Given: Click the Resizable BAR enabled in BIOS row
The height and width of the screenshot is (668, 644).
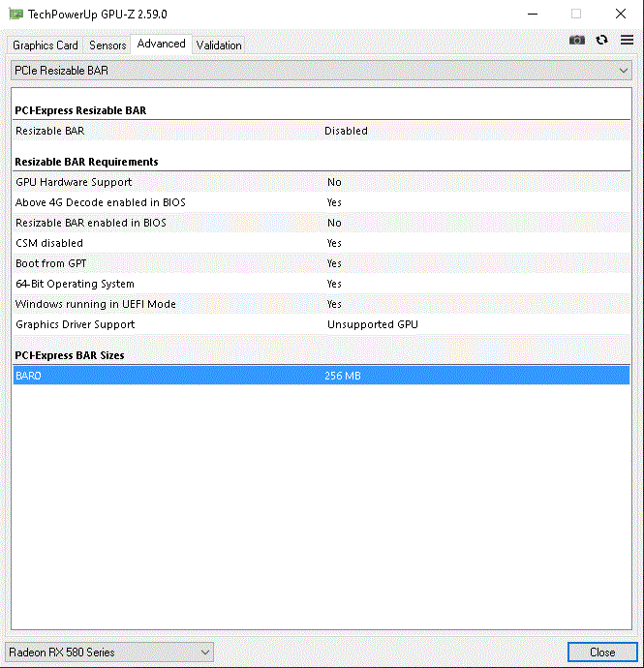Looking at the screenshot, I should point(321,223).
